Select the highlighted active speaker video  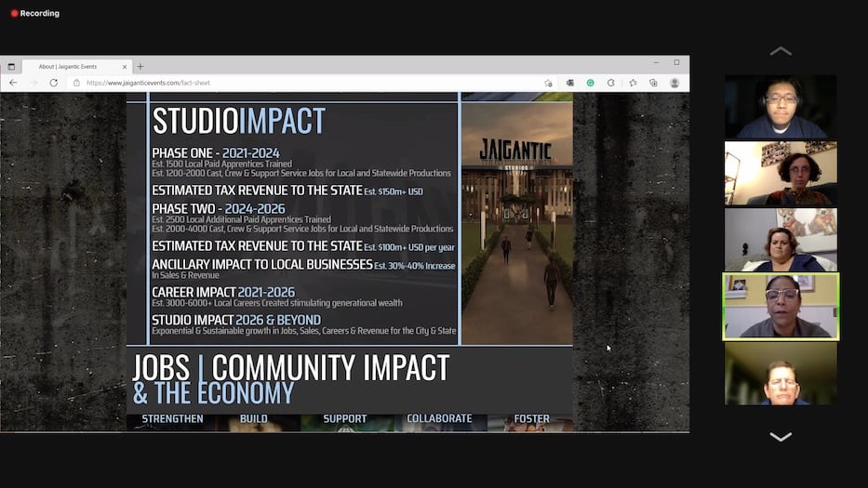click(781, 307)
